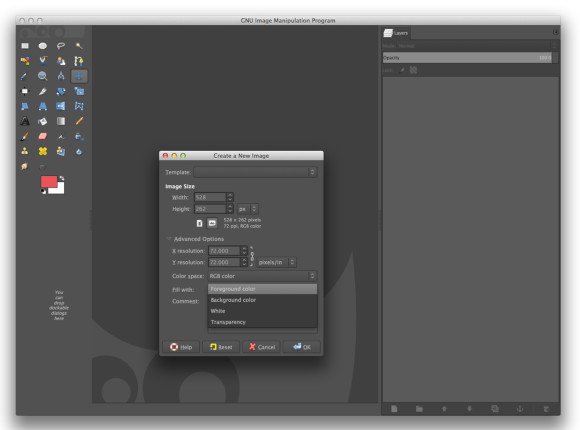
Task: Select the Rotate tool
Action: click(x=61, y=91)
